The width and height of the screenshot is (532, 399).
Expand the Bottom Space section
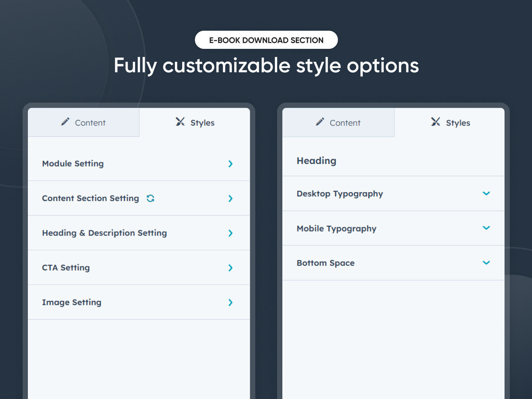[x=486, y=262]
